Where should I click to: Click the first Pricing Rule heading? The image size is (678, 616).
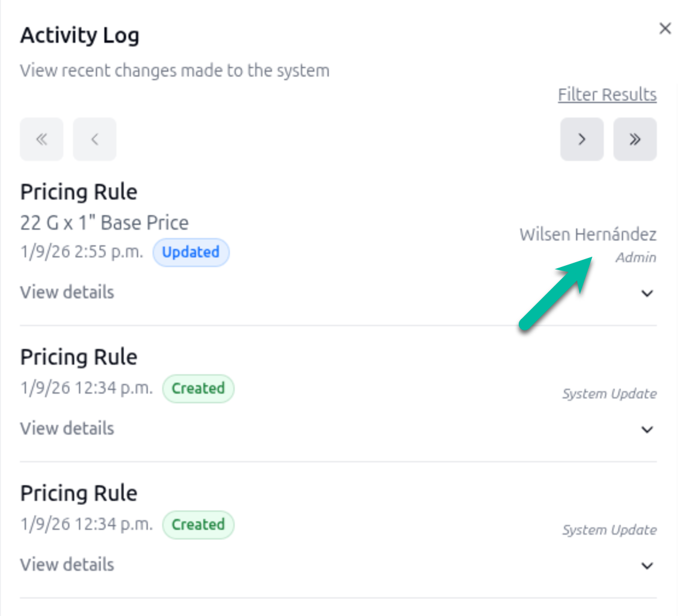pos(79,192)
